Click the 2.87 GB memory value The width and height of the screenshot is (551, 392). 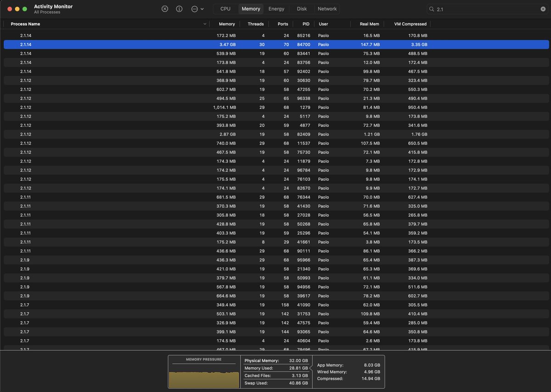tap(227, 134)
